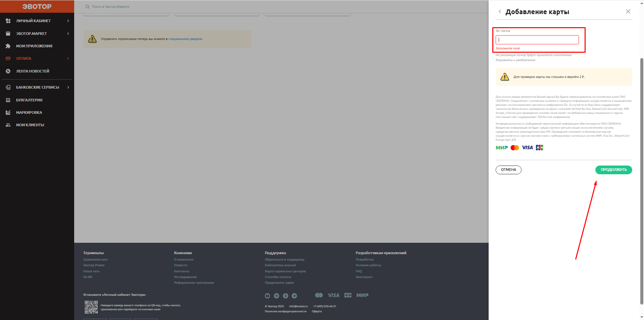Focus the Эл. почта input field
644x320 pixels.
pyautogui.click(x=537, y=40)
